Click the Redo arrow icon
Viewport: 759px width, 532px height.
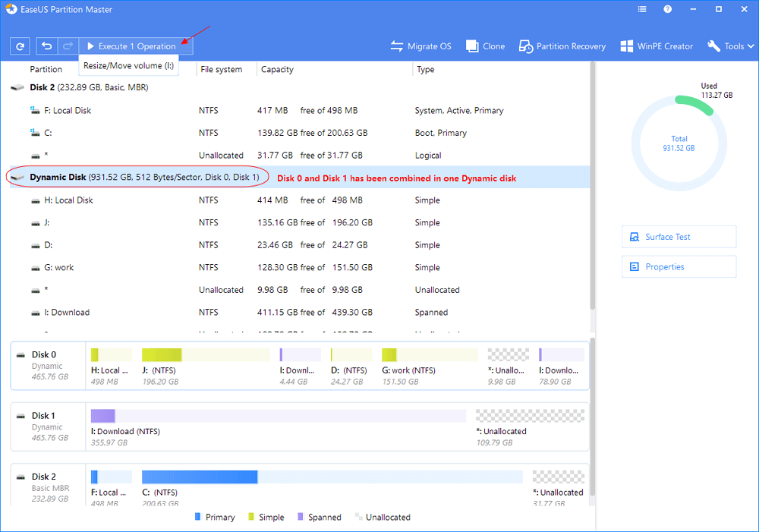(68, 46)
